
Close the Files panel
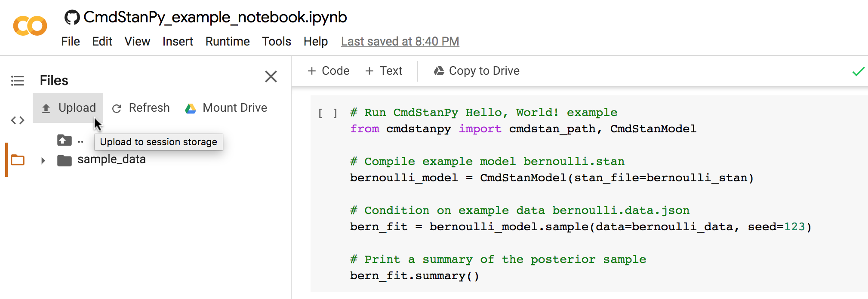271,77
